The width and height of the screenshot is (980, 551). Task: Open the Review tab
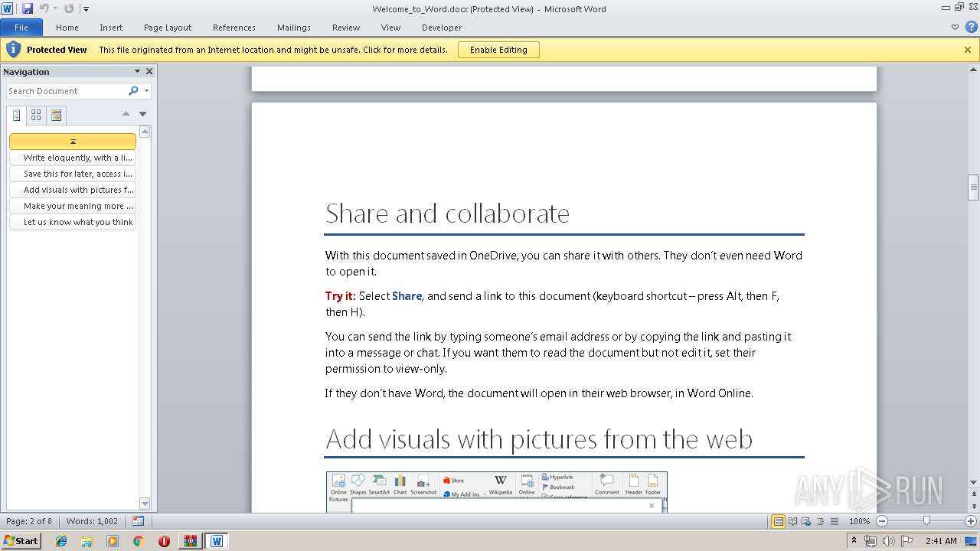[346, 28]
